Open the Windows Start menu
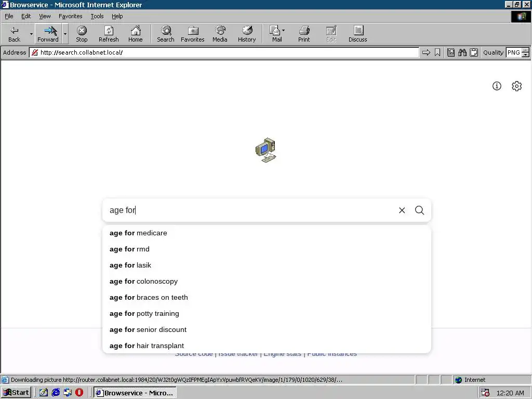Image resolution: width=532 pixels, height=399 pixels. coord(16,393)
